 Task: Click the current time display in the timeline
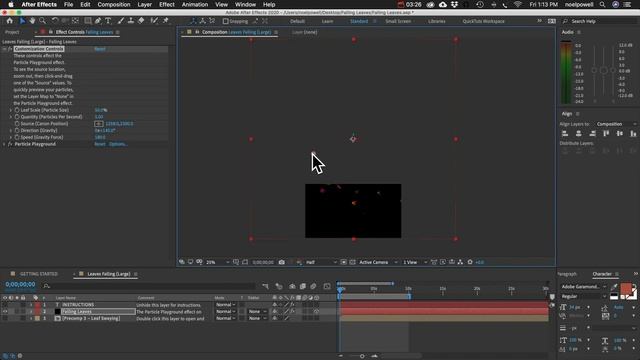[x=20, y=284]
